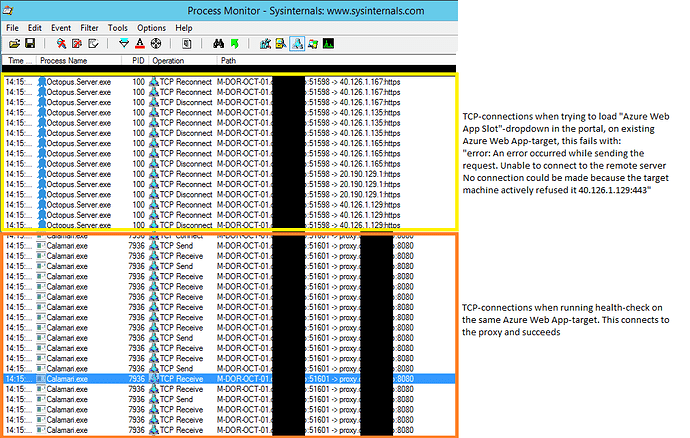Toggle the Show Process and Thread Activity icon

coord(313,44)
